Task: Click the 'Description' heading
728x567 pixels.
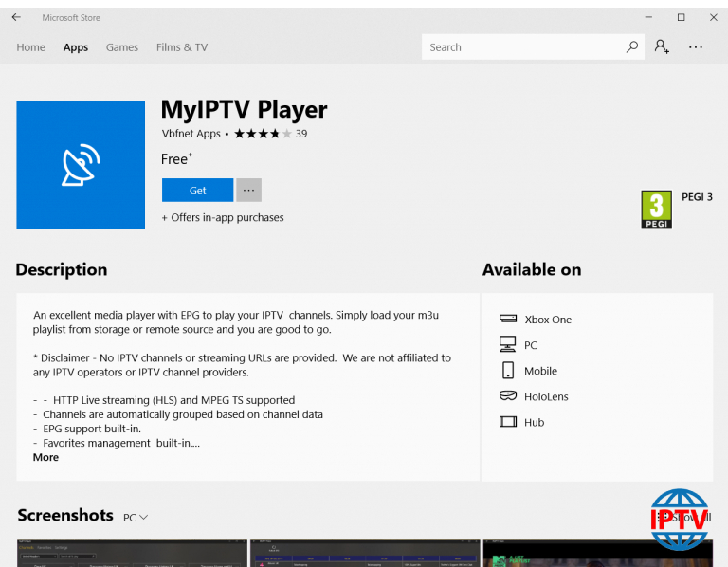Action: tap(62, 270)
